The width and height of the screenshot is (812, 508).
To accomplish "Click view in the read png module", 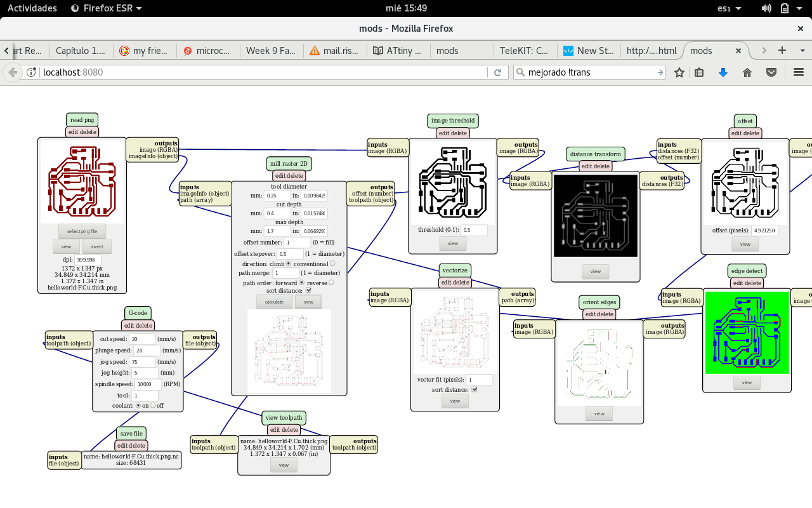I will point(66,246).
